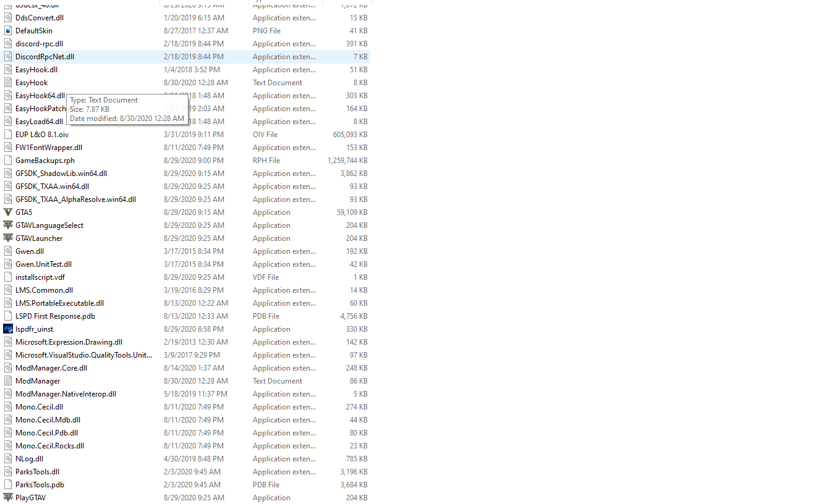Click the VDF File type cell
This screenshot has height=504, width=838.
(266, 277)
